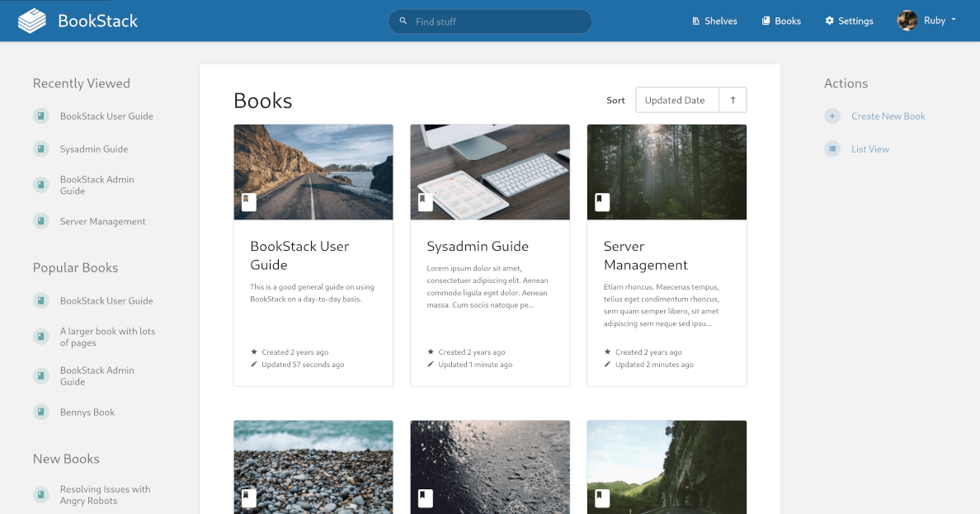This screenshot has width=980, height=514.
Task: Click bookmark icon on Sysadmin Guide cover
Action: (425, 202)
